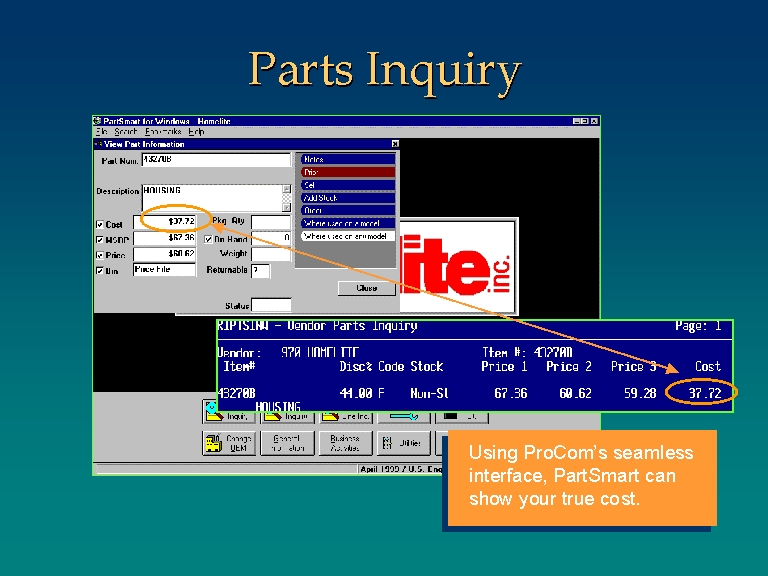The height and width of the screenshot is (576, 768).
Task: Toggle the On Hand checkbox
Action: 208,240
